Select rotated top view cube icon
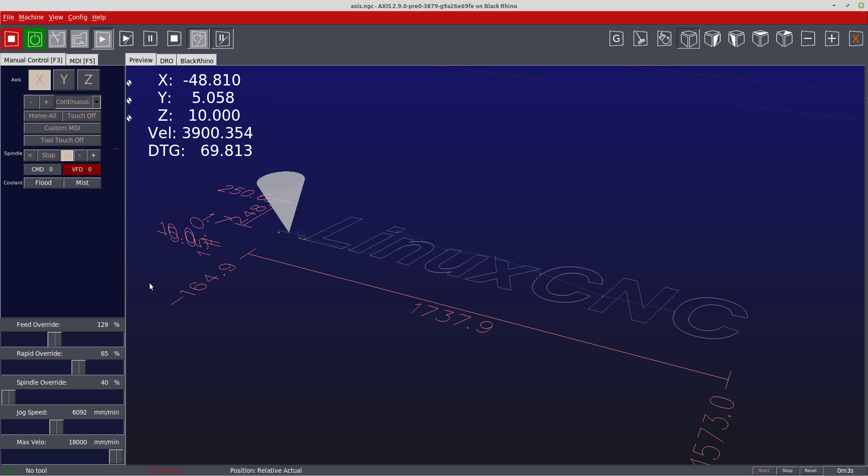The image size is (868, 476). pos(784,39)
